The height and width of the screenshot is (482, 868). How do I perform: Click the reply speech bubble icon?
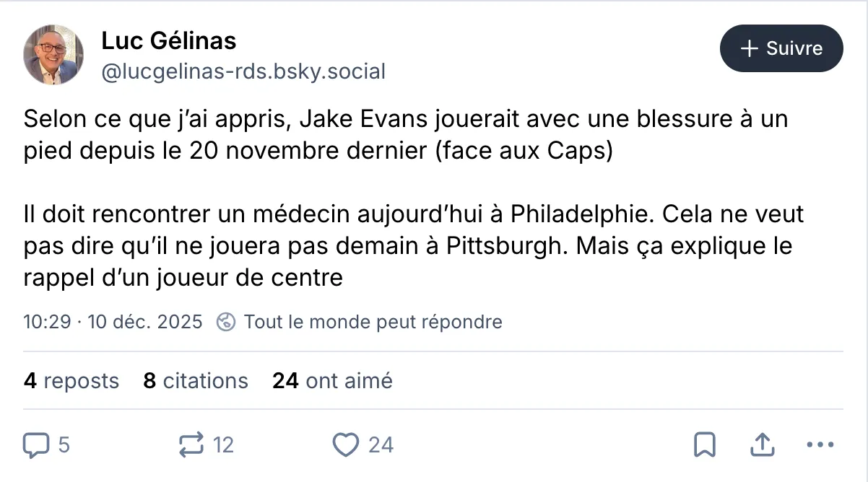35,444
